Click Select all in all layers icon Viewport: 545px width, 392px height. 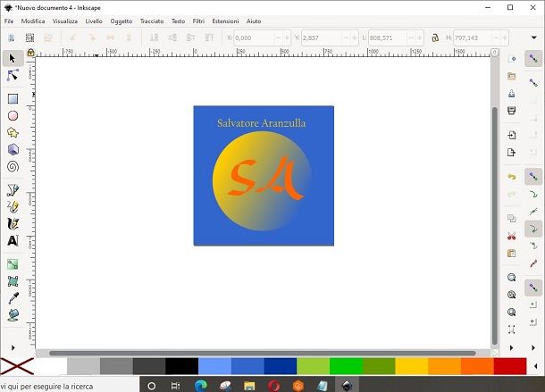coord(29,38)
